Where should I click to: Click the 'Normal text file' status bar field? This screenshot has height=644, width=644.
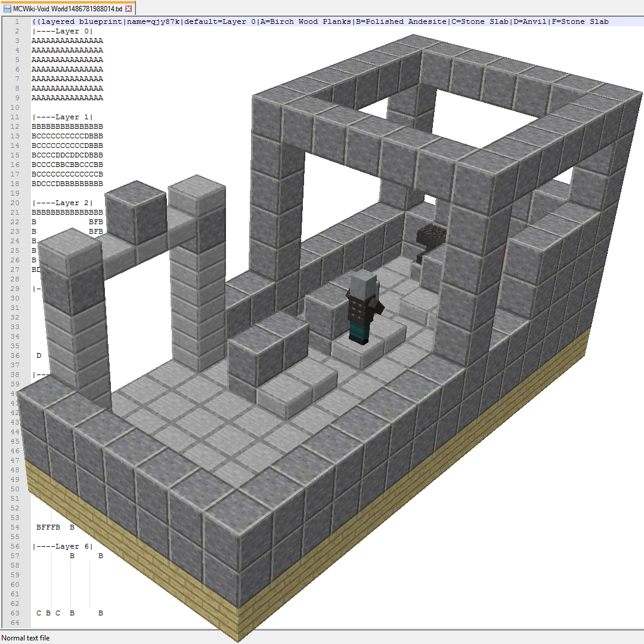pos(26,638)
